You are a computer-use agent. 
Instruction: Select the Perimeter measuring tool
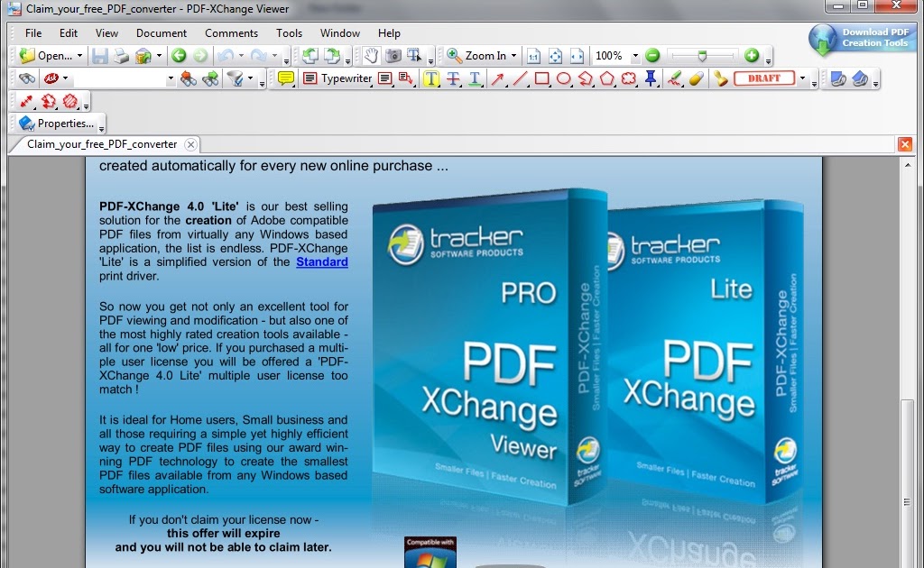(x=49, y=101)
